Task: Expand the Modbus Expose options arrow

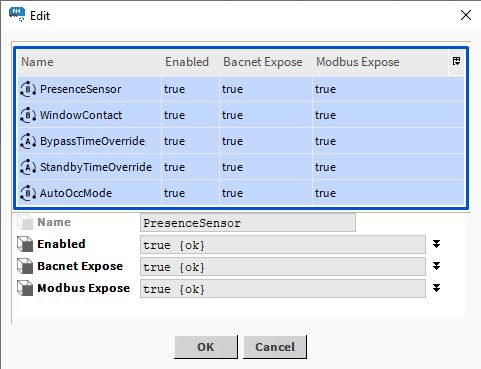Action: click(436, 288)
